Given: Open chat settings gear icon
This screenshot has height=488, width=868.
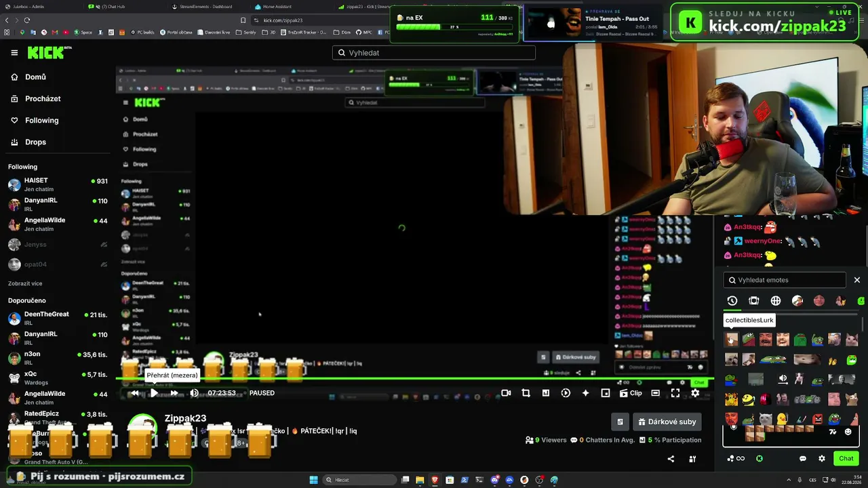Looking at the screenshot, I should pyautogui.click(x=822, y=459).
